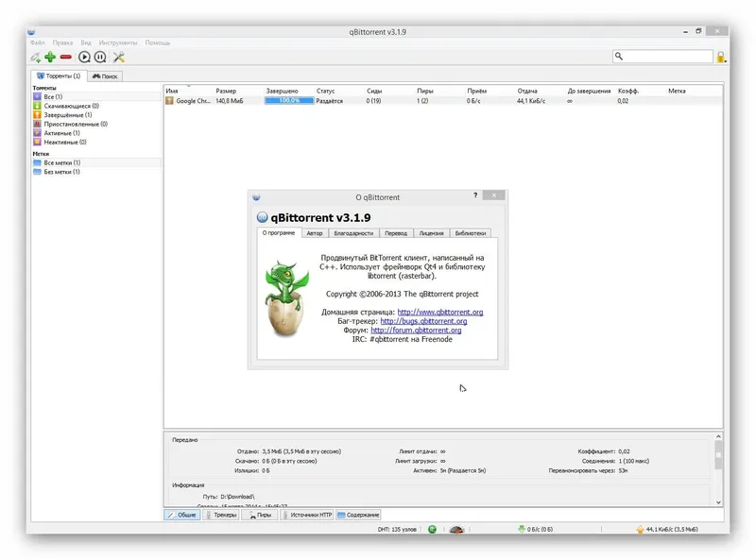Screen dimensions: 756x560
Task: Open the Помощь menu
Action: 158,42
